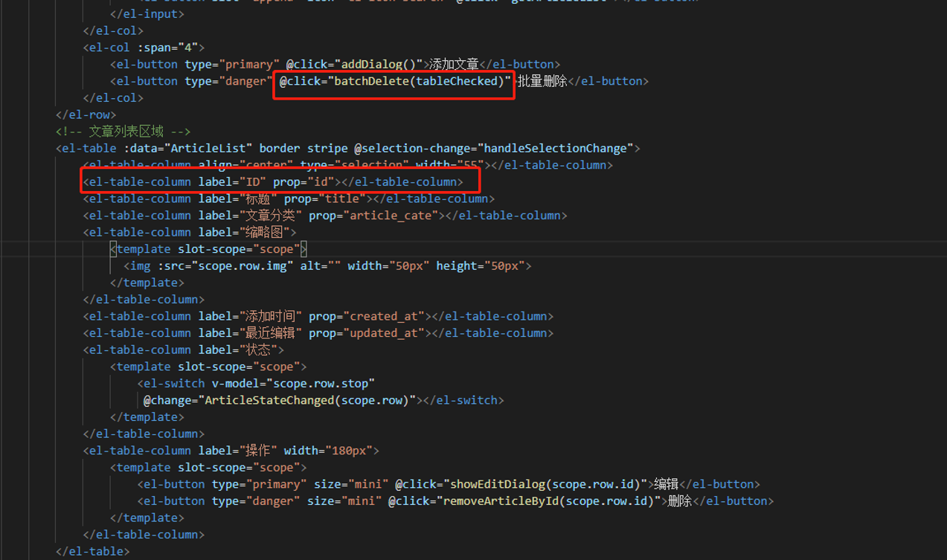
Task: Select the 编辑 button label text
Action: coord(667,484)
